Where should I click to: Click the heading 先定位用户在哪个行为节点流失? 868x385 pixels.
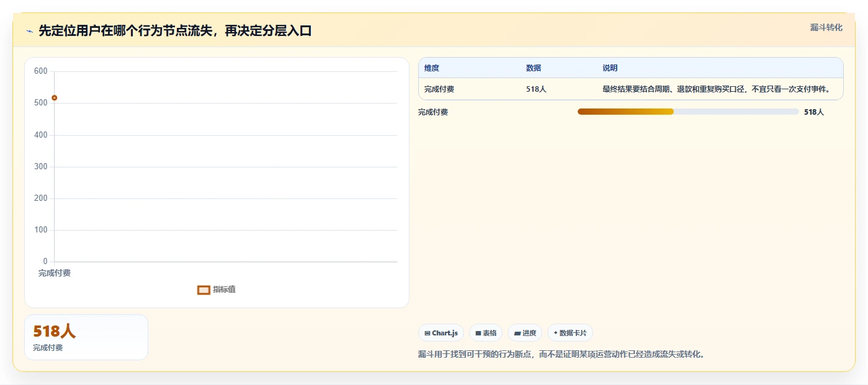click(x=175, y=30)
